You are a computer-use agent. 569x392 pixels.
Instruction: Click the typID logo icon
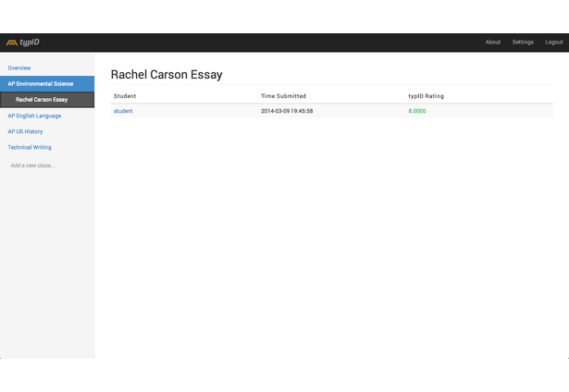[12, 43]
